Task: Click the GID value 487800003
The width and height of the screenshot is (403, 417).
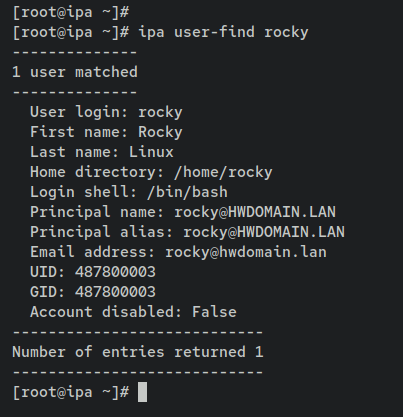Action: click(x=115, y=292)
